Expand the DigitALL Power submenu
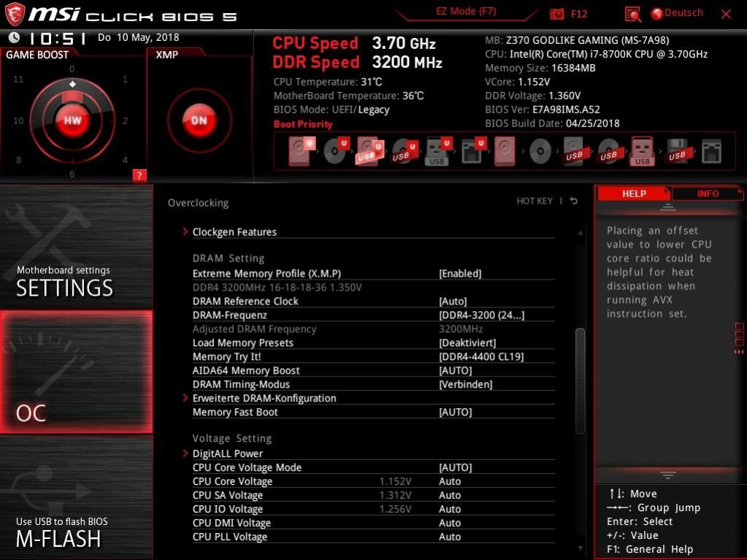The height and width of the screenshot is (560, 747). [228, 453]
